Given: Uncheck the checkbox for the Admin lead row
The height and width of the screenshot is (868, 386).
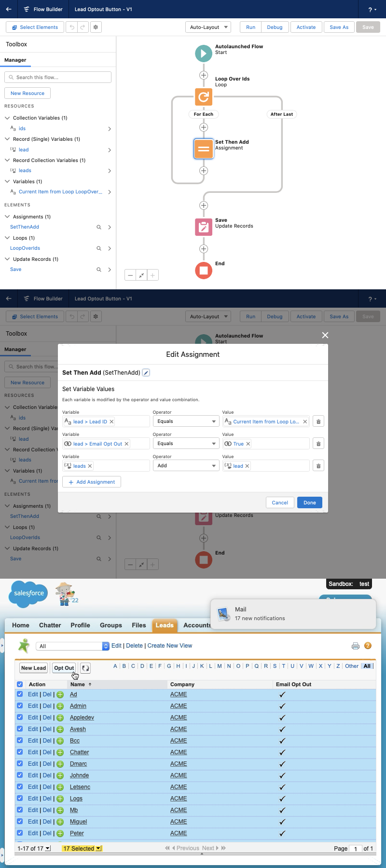Looking at the screenshot, I should pos(20,706).
